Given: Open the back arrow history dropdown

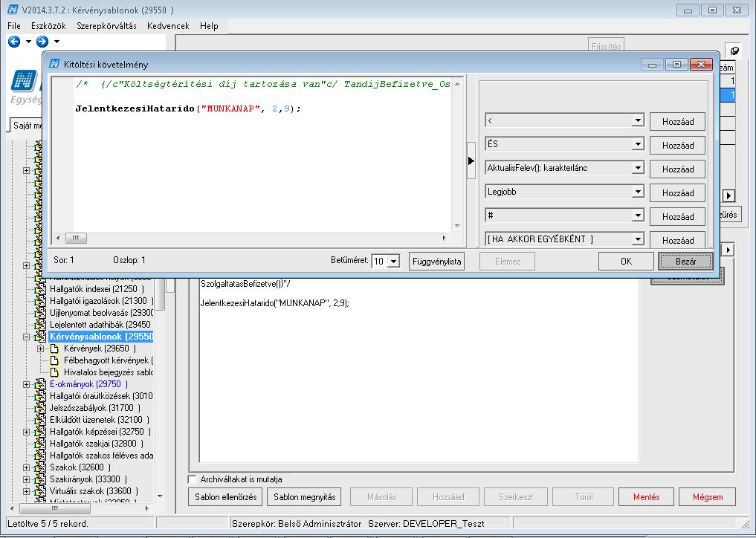Looking at the screenshot, I should tap(28, 42).
